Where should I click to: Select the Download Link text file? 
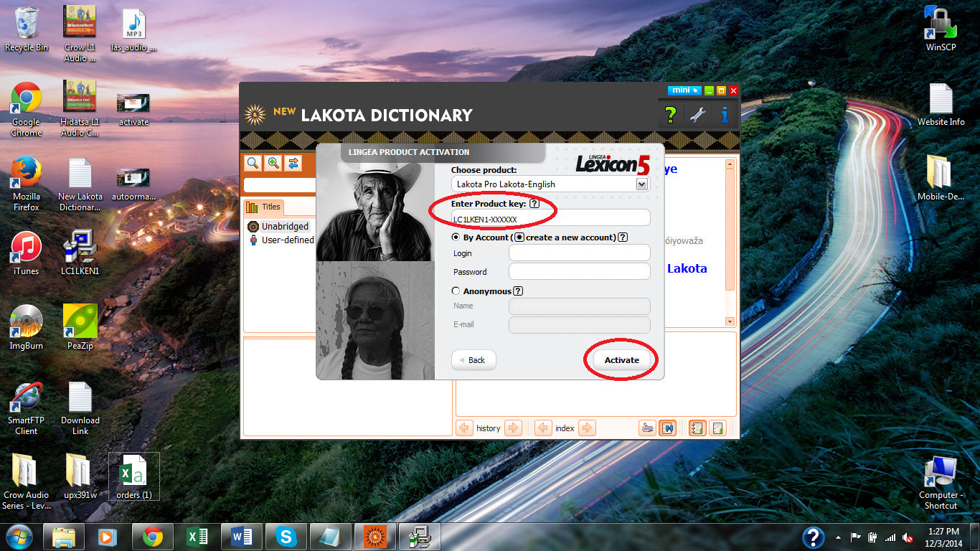pos(80,408)
